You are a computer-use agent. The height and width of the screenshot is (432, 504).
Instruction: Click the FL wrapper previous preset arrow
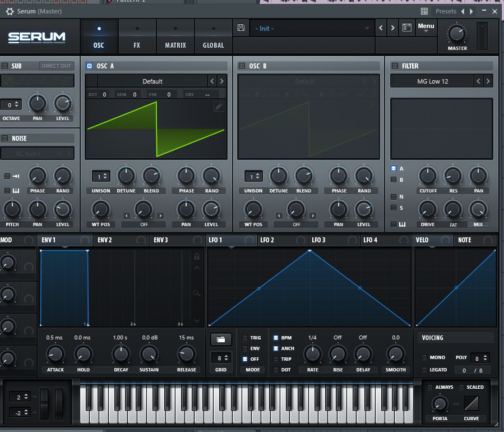pos(463,11)
